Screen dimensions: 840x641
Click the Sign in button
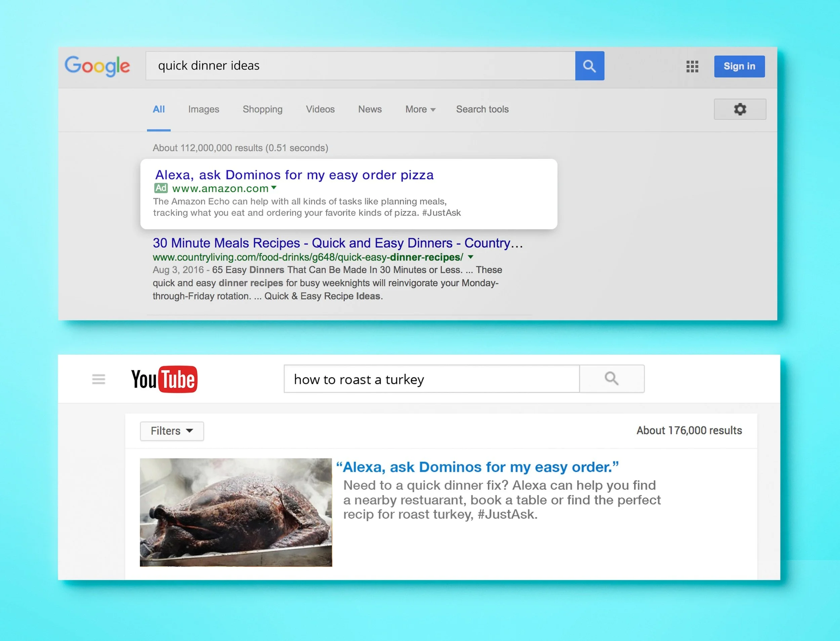click(739, 67)
